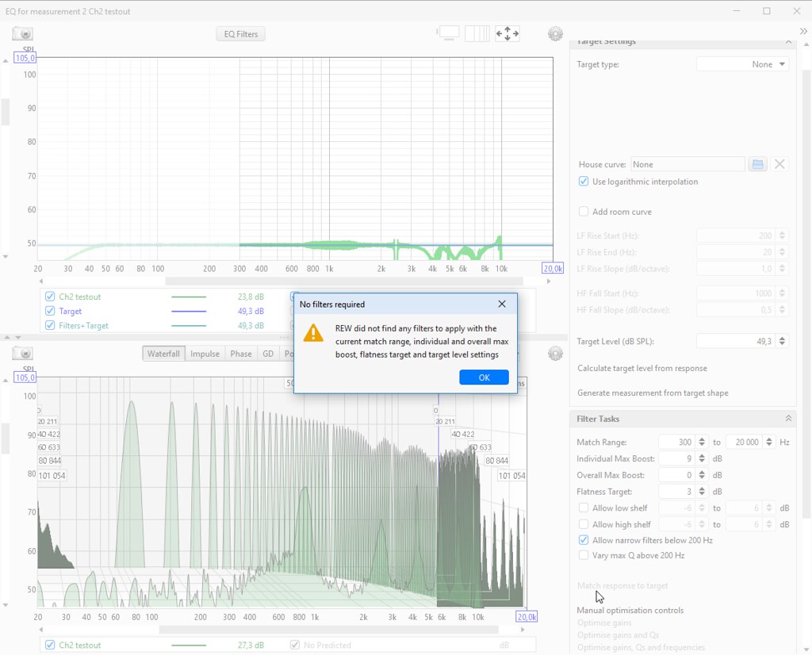The width and height of the screenshot is (812, 655).
Task: Open the lower graph settings gear
Action: (x=555, y=354)
